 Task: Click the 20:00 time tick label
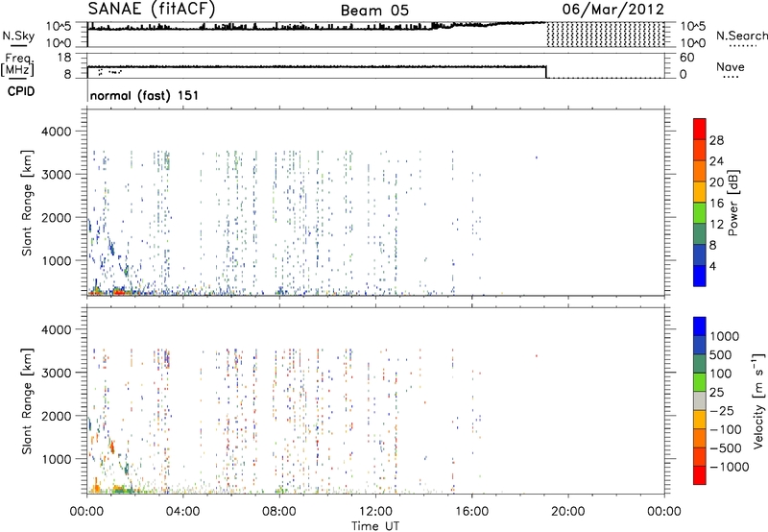click(x=568, y=512)
